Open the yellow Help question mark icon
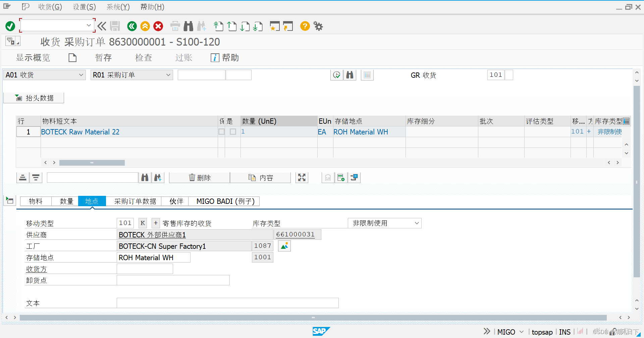Screen dimensions: 644x338 [x=305, y=26]
